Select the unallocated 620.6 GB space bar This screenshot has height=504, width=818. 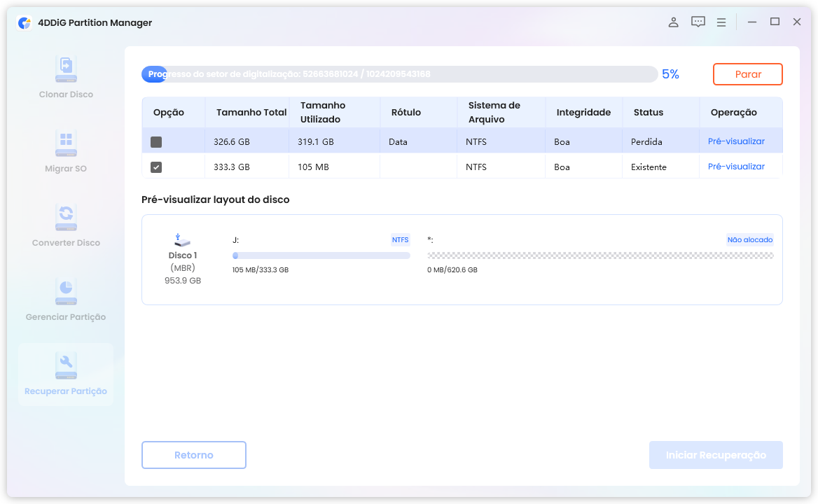[600, 256]
